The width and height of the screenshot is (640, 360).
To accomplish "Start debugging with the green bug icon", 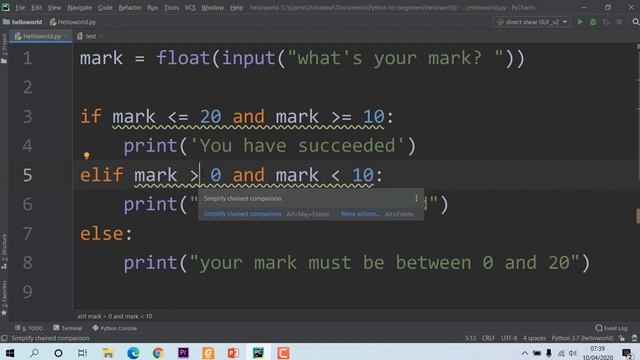I will (593, 22).
